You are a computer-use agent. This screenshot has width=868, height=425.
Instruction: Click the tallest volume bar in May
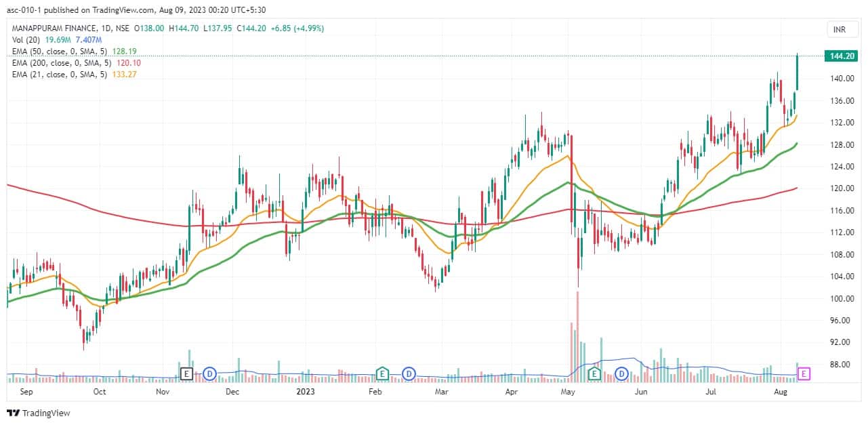point(578,333)
